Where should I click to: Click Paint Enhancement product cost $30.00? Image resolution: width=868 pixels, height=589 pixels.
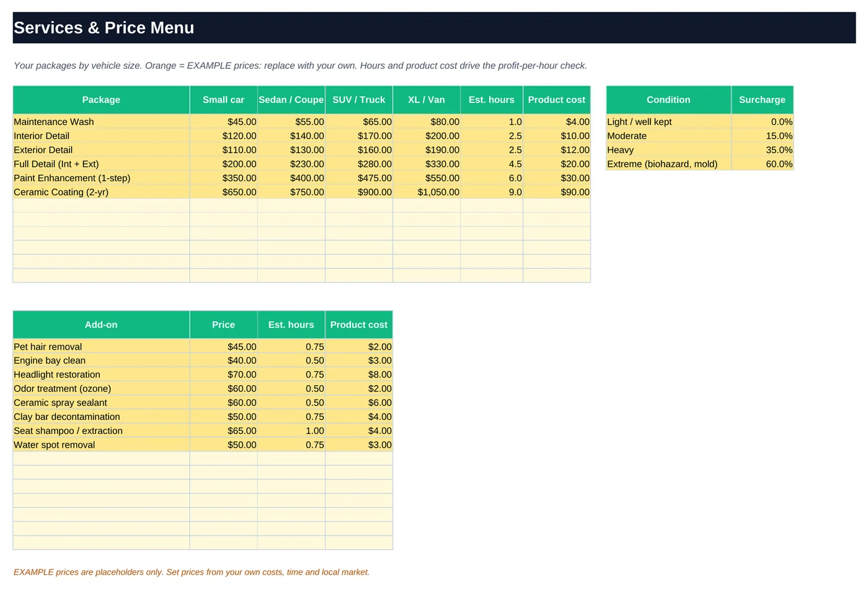557,178
